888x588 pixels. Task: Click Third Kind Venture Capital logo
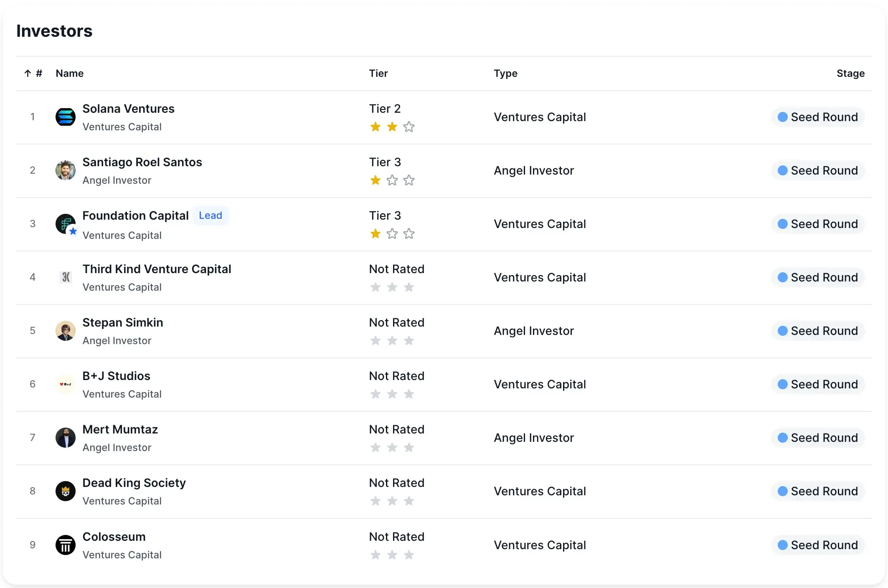click(66, 277)
